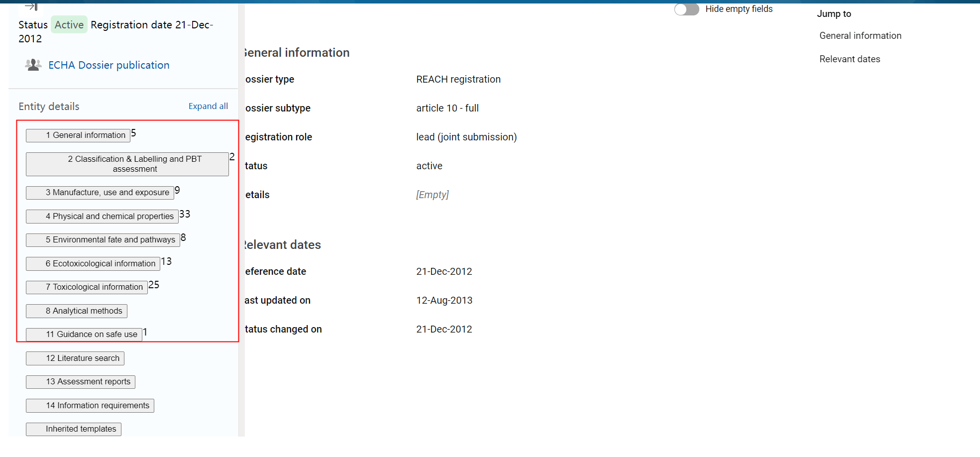Open 14 Information requirements section

[x=90, y=406]
